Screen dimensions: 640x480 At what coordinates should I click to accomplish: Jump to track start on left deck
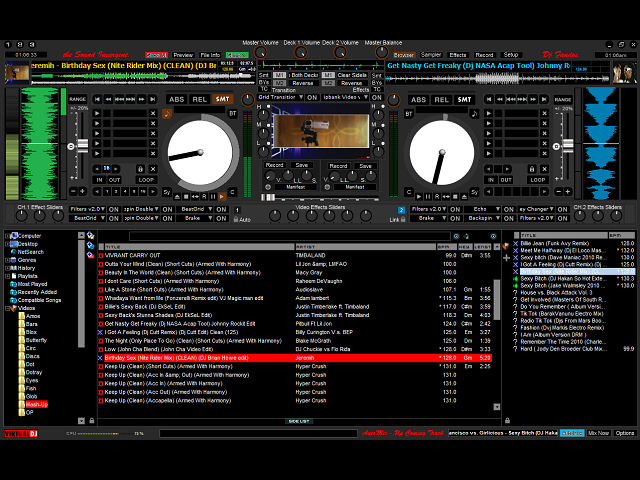[x=97, y=99]
